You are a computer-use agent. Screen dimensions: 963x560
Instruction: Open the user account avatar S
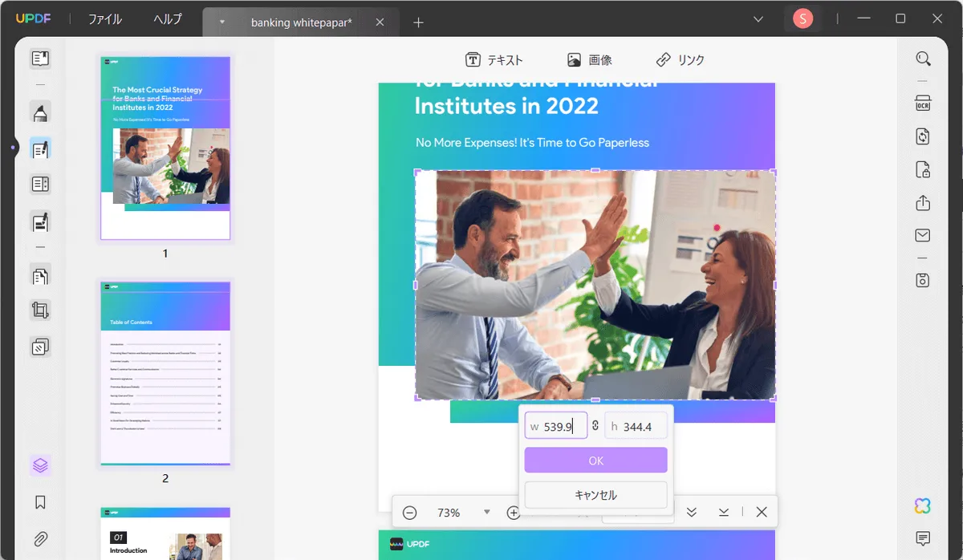point(802,18)
